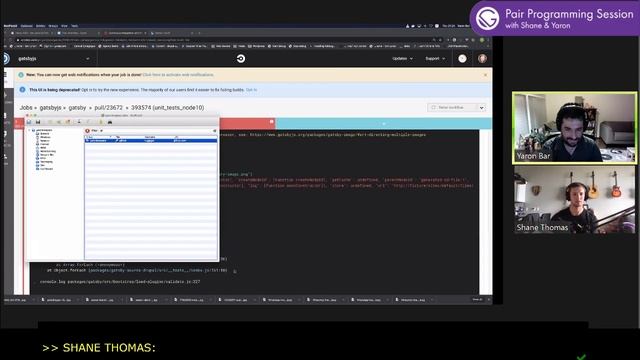Click Show all in the downloads bar

coord(477,300)
